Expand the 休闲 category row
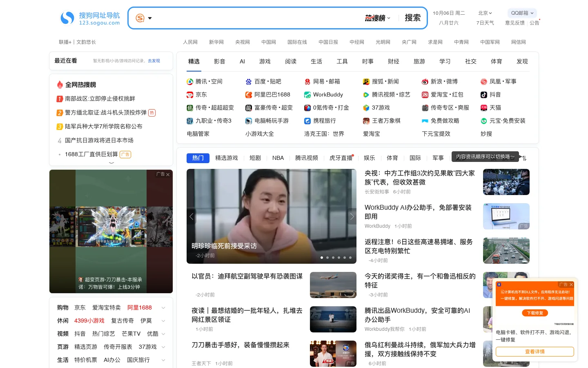The width and height of the screenshot is (588, 368). [163, 321]
